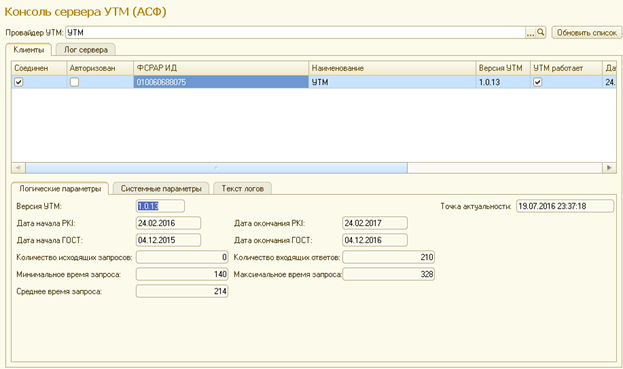The width and height of the screenshot is (623, 369).
Task: Open the Текст логов tab
Action: pos(242,189)
